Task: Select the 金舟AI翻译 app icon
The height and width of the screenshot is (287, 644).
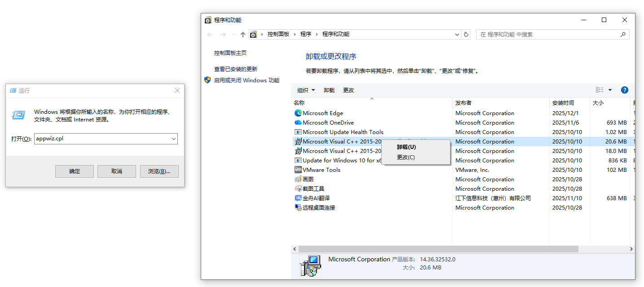Action: 298,198
